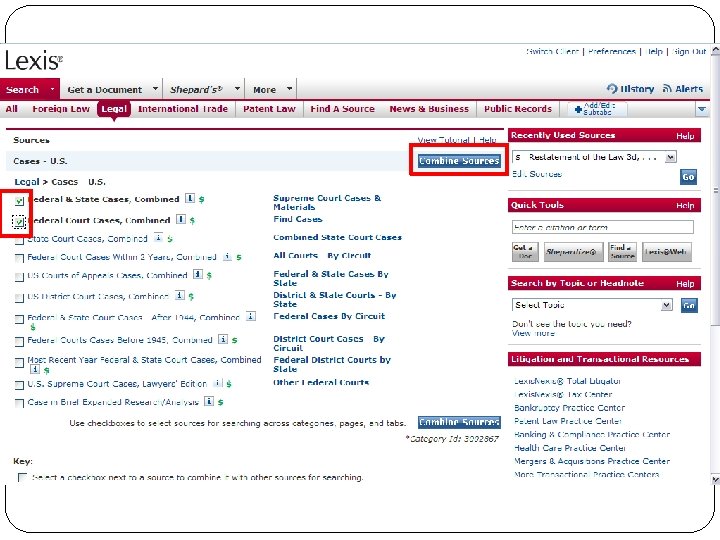The height and width of the screenshot is (540, 720).
Task: Switch to the Patent Law subtab
Action: [269, 109]
